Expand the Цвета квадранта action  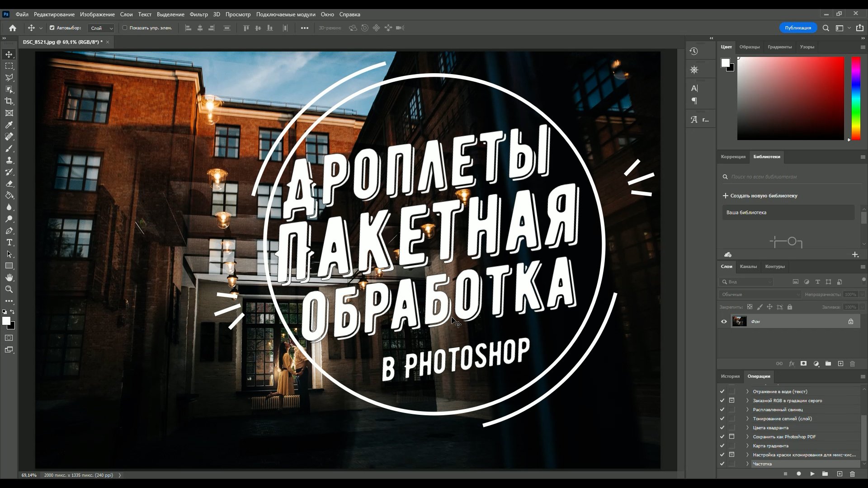pos(747,427)
